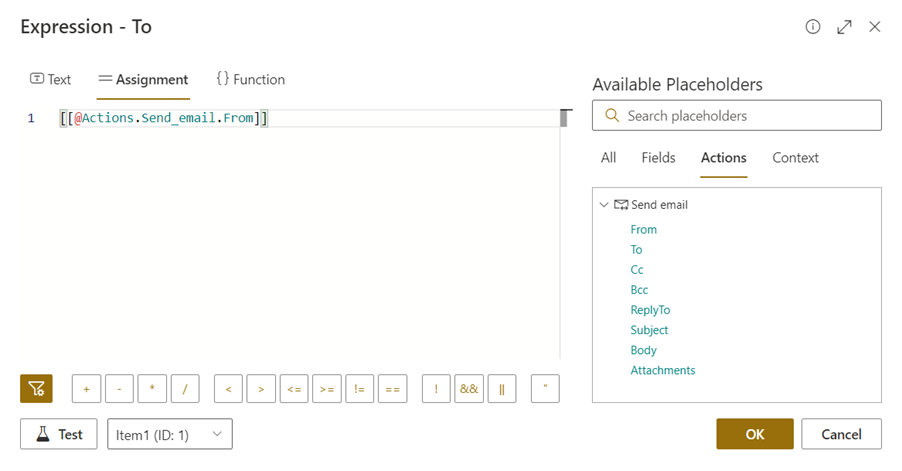The image size is (902, 471).
Task: Run the expression with the Test button
Action: 58,434
